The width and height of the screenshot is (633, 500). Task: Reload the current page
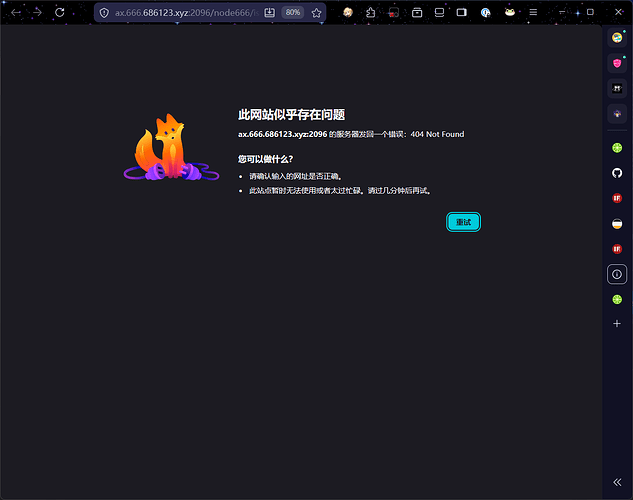click(60, 13)
